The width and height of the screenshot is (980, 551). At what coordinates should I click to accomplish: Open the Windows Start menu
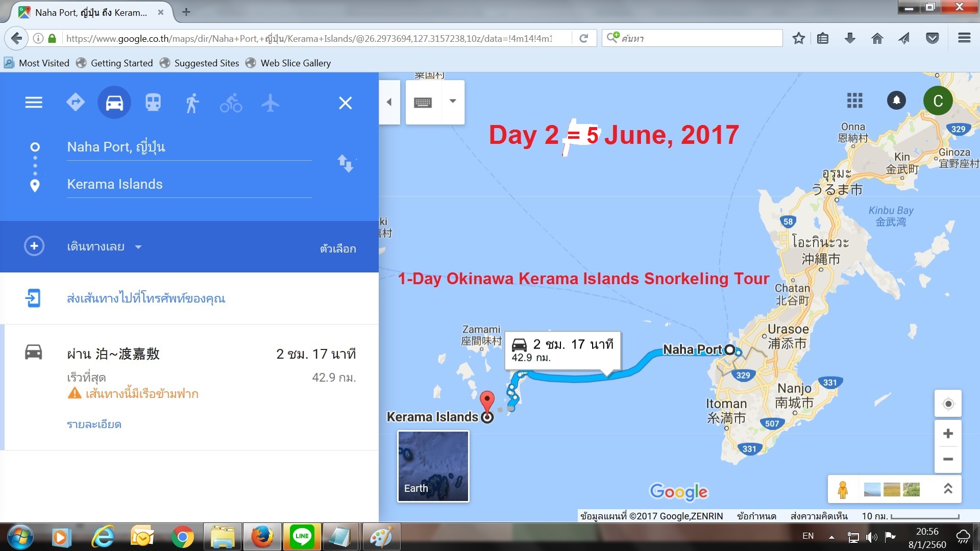[x=20, y=537]
